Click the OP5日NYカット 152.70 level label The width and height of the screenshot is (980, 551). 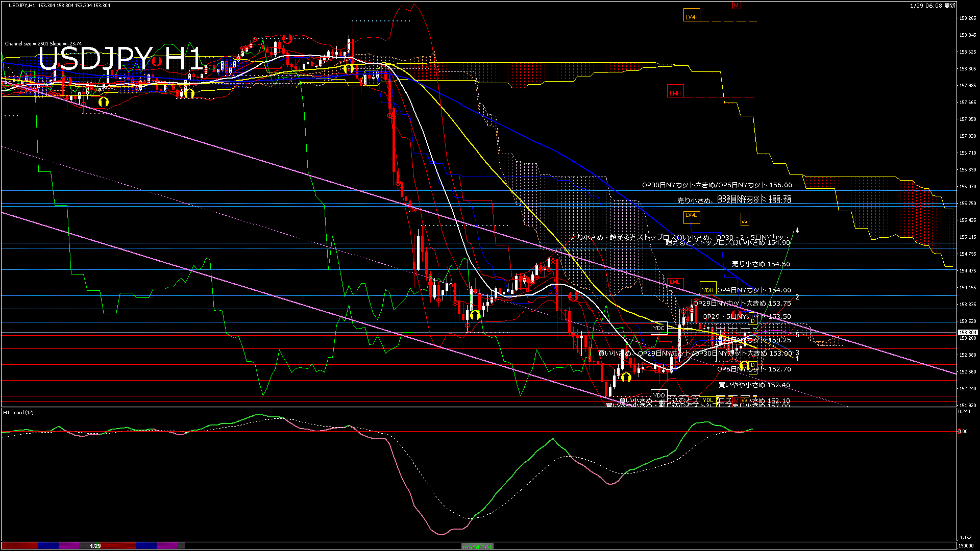(x=754, y=369)
